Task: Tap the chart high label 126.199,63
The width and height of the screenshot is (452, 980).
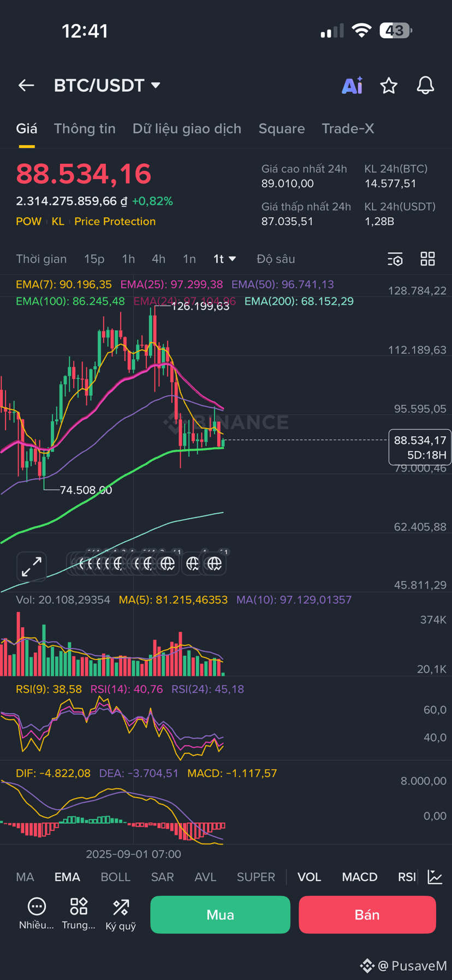Action: [200, 306]
